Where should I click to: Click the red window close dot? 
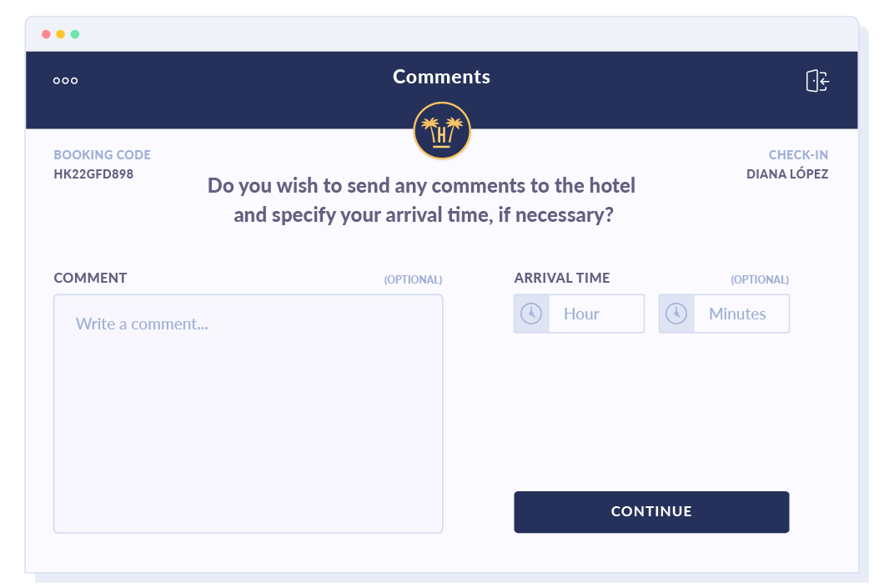[47, 34]
